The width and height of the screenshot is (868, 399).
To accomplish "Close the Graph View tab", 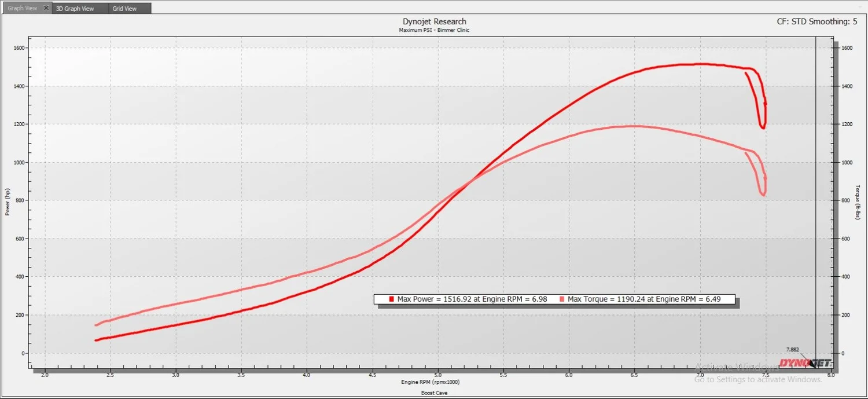I will coord(47,8).
